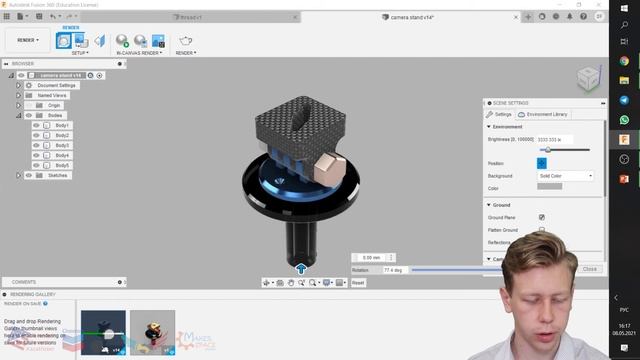Toggle visibility of Body1
640x360 pixels.
click(x=36, y=125)
